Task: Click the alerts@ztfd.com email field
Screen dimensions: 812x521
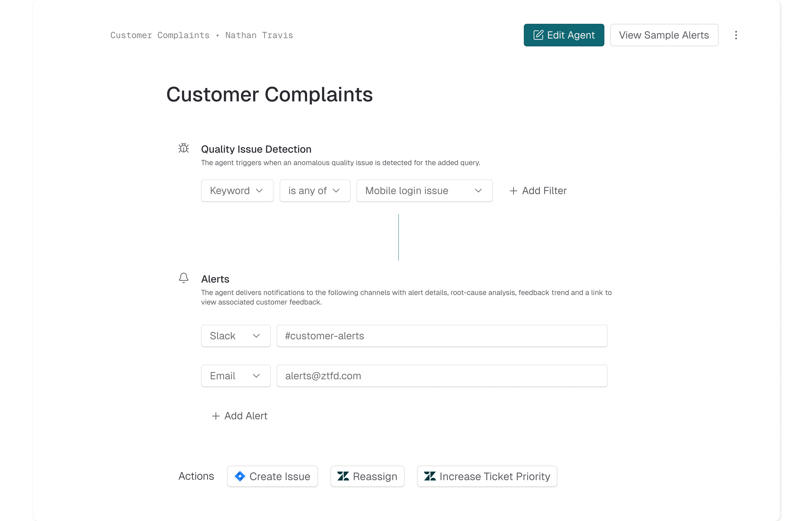Action: point(442,376)
